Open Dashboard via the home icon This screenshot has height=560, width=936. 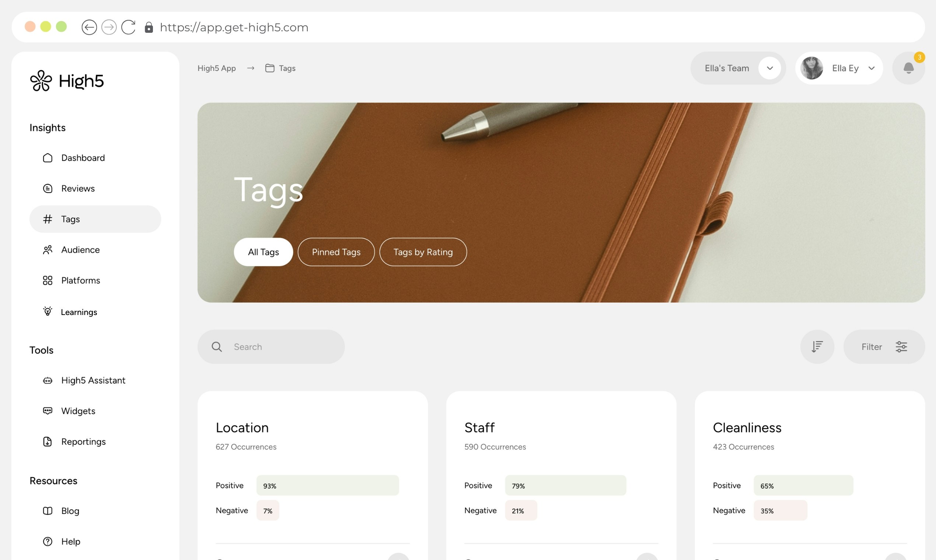click(48, 158)
